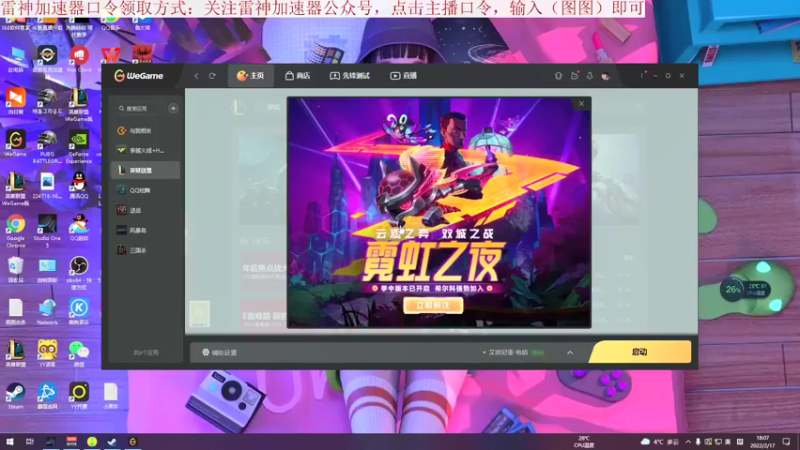Open the WPS red W desktop icon
800x450 pixels.
tap(110, 56)
